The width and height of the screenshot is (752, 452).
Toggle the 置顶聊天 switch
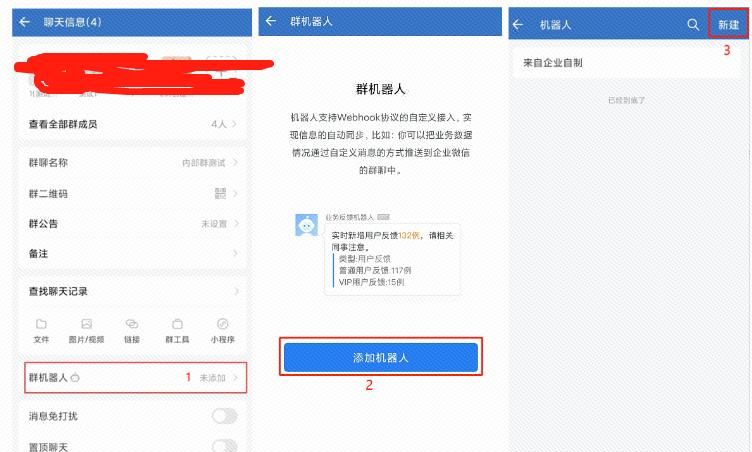(x=224, y=446)
